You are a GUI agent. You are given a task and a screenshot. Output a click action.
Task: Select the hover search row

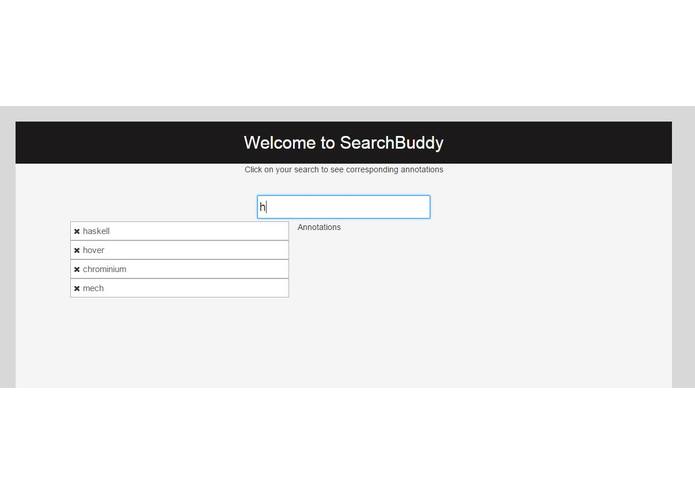coord(180,250)
